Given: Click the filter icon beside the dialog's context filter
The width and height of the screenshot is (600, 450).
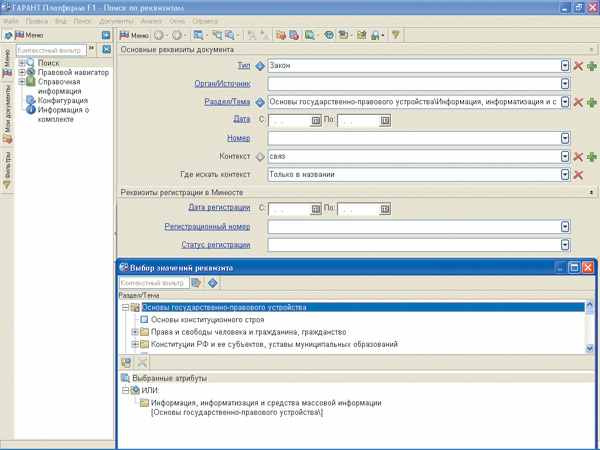Looking at the screenshot, I should click(x=196, y=283).
